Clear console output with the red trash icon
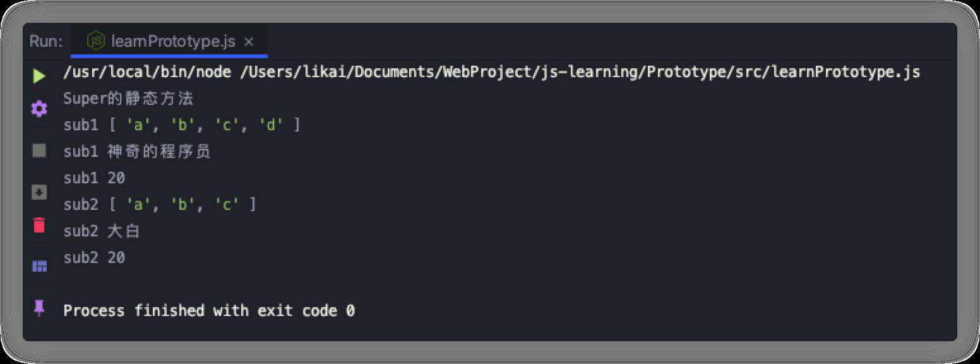Viewport: 980px width, 364px height. 39,224
